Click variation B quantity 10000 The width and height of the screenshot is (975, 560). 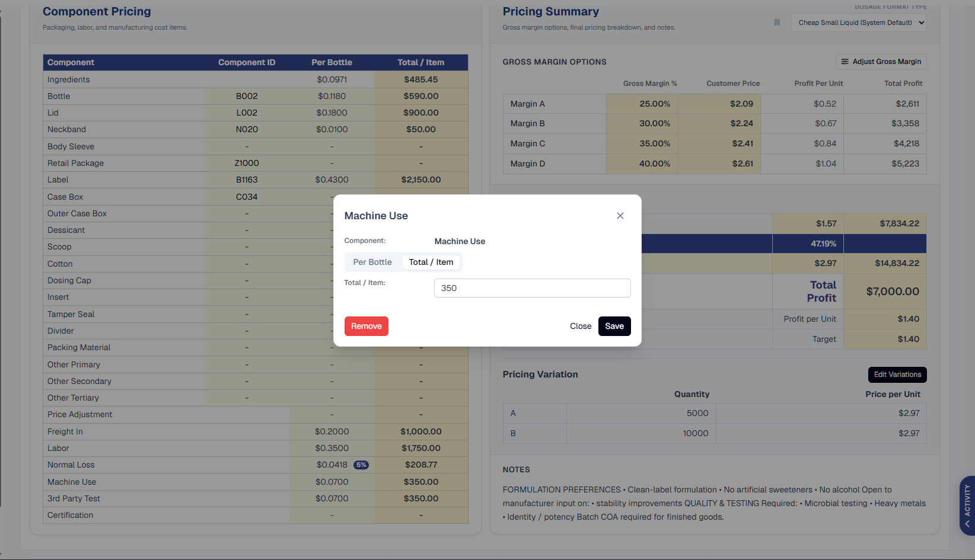(x=696, y=433)
